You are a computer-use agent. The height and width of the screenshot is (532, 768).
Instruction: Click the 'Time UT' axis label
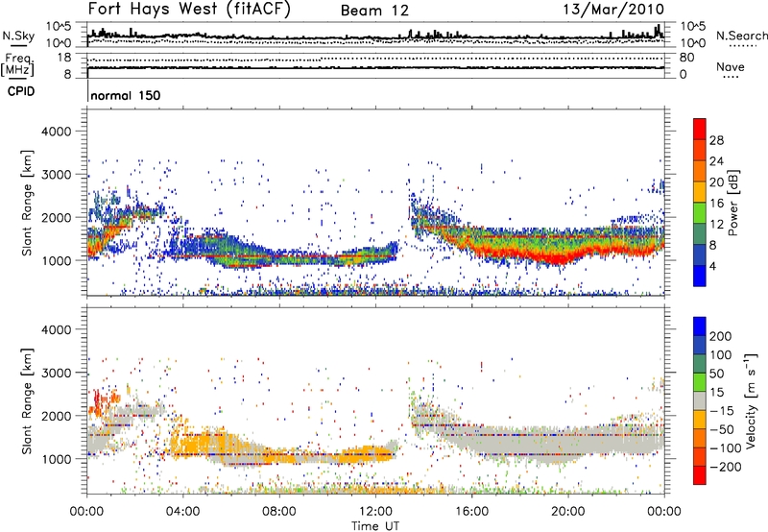[375, 526]
